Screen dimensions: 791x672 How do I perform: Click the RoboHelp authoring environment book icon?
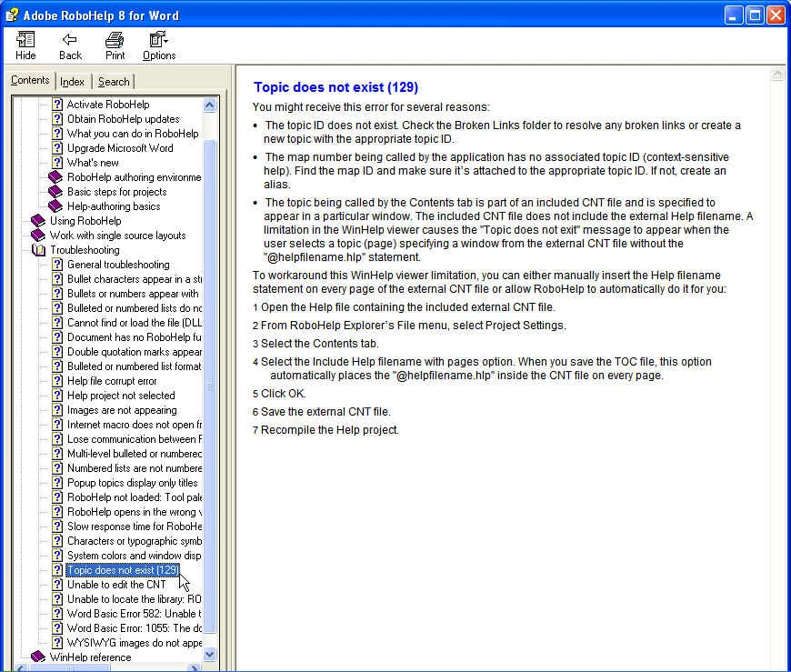[55, 177]
